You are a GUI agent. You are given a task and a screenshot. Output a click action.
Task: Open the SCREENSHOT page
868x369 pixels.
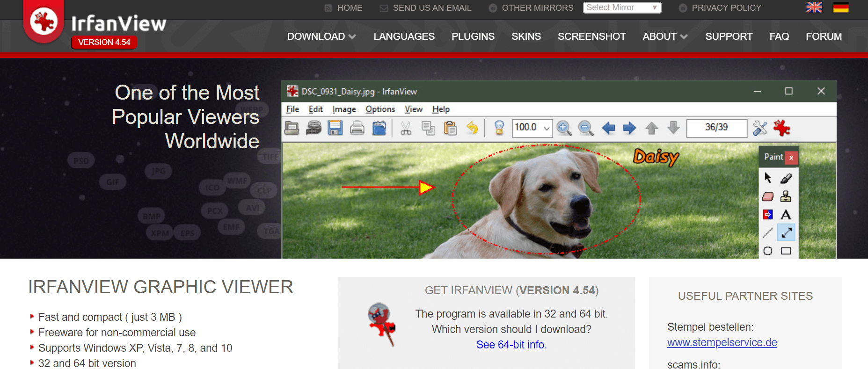pyautogui.click(x=591, y=36)
